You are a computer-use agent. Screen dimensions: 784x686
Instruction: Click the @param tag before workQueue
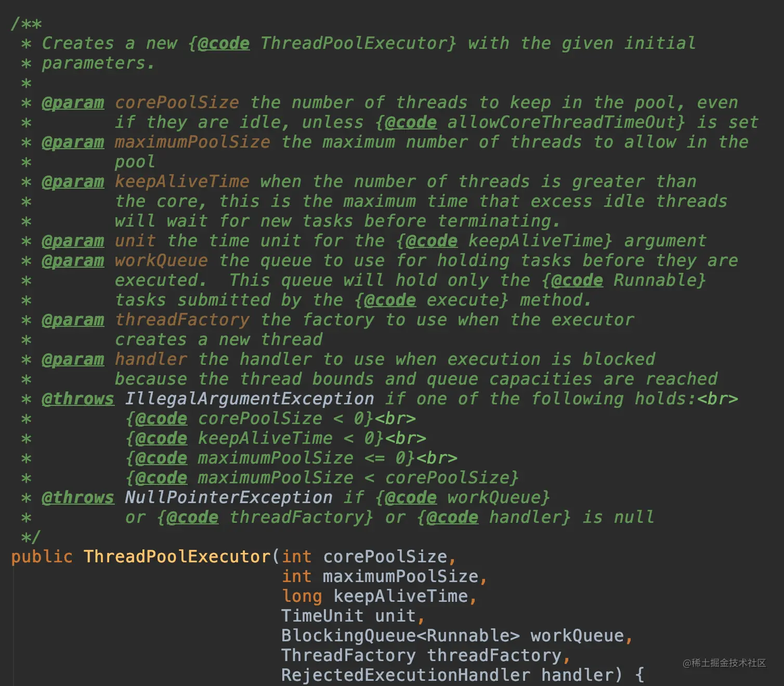click(x=73, y=260)
